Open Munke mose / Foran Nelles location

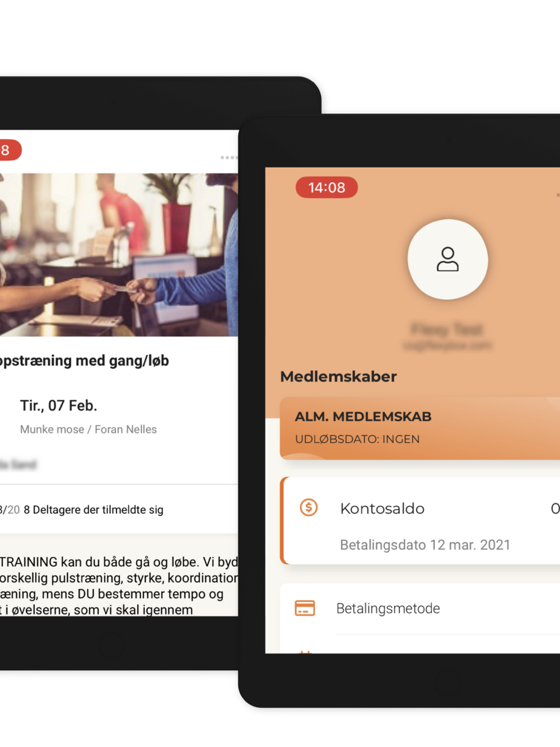[88, 429]
